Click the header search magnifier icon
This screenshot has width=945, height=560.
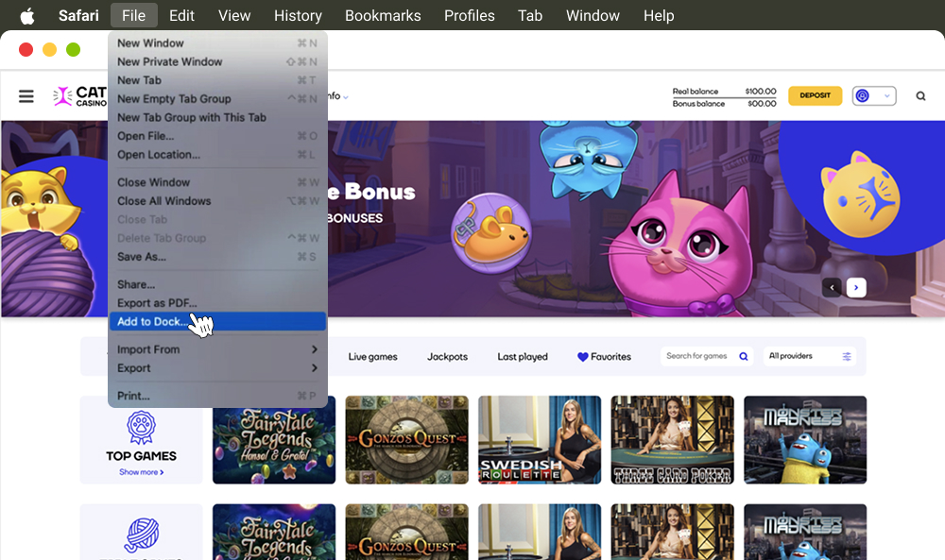920,96
